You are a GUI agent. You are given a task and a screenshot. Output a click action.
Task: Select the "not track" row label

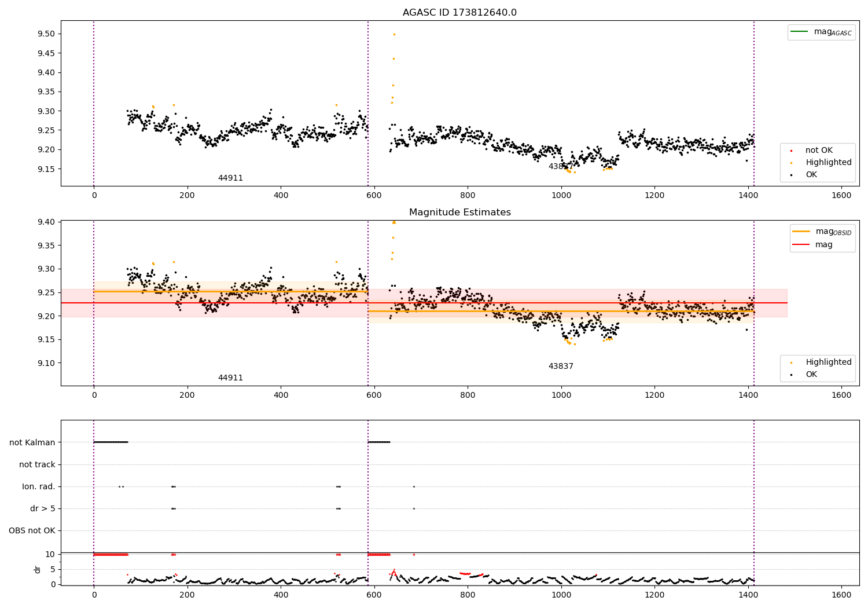tap(37, 464)
